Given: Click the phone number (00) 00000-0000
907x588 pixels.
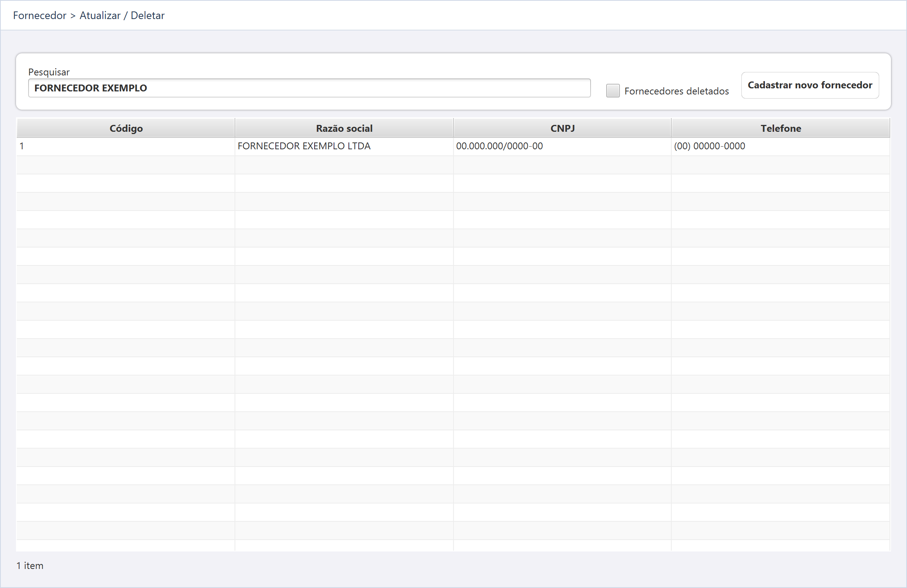Looking at the screenshot, I should [709, 146].
